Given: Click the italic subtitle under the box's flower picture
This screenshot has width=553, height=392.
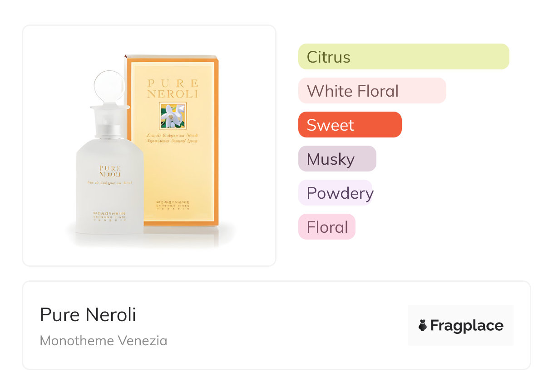Looking at the screenshot, I should 173,138.
